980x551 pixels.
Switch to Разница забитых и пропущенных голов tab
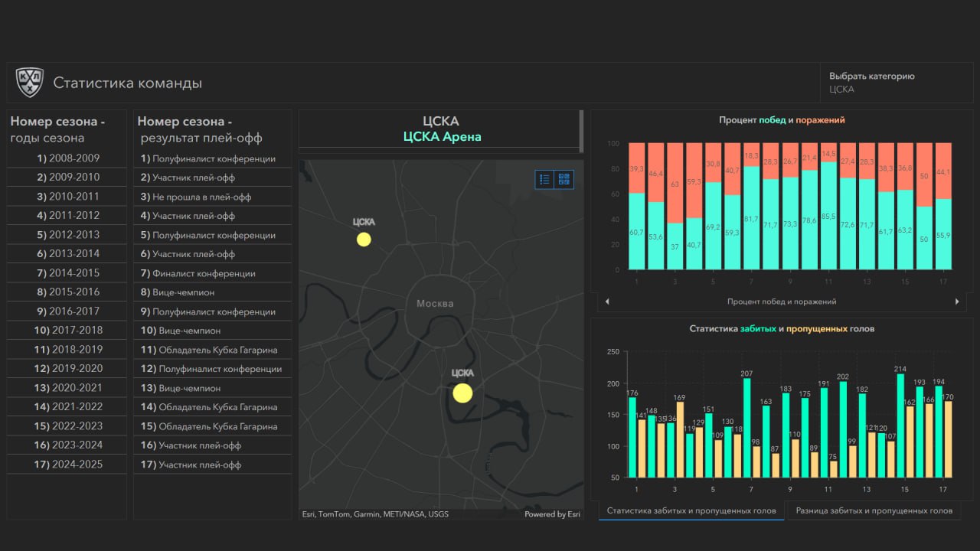(x=874, y=510)
